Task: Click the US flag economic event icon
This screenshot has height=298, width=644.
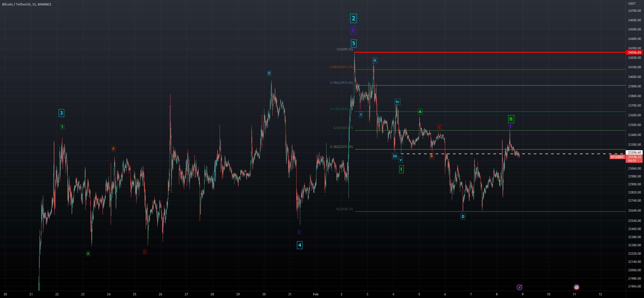Action: pyautogui.click(x=576, y=287)
